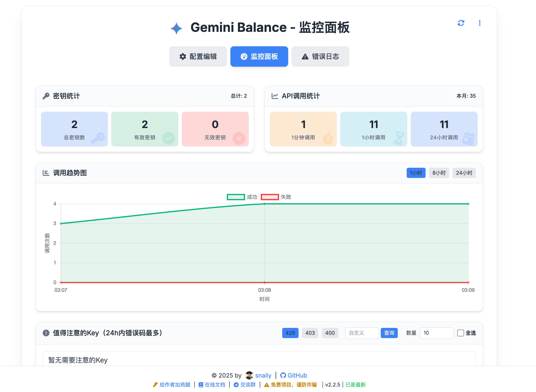Click the checkmark icon in 有效密钥 card
The image size is (536, 392).
[x=168, y=138]
